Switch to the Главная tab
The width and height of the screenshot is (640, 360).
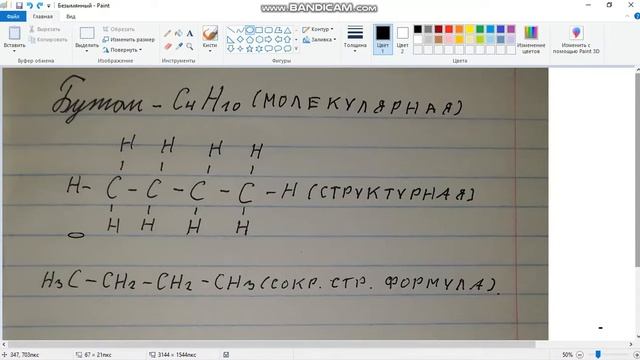42,16
